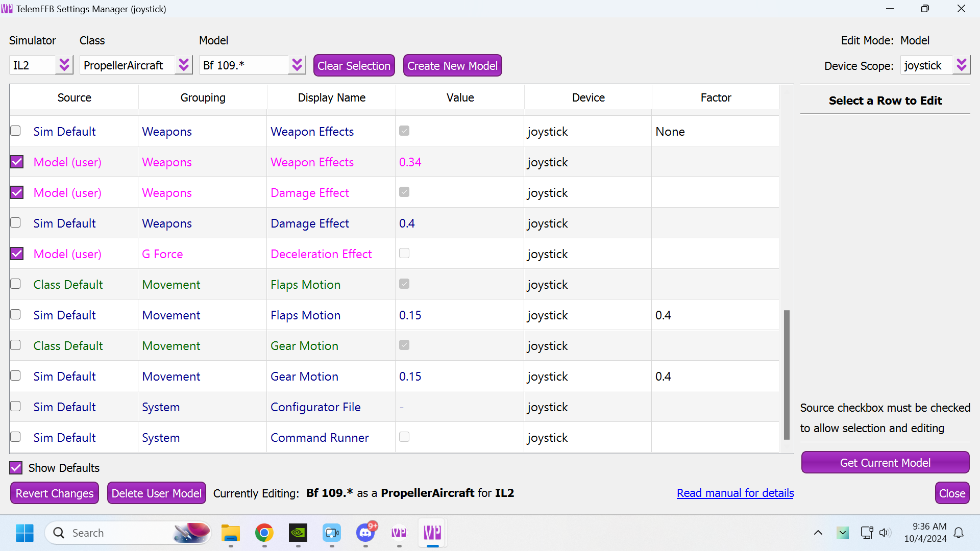Screen dimensions: 980x551
Task: Uncheck the Show Defaults checkbox
Action: tap(16, 468)
